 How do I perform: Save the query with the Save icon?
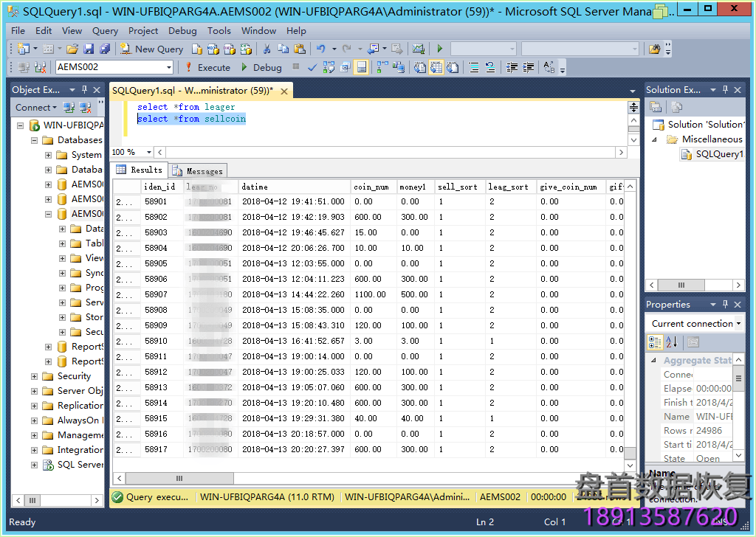point(89,49)
